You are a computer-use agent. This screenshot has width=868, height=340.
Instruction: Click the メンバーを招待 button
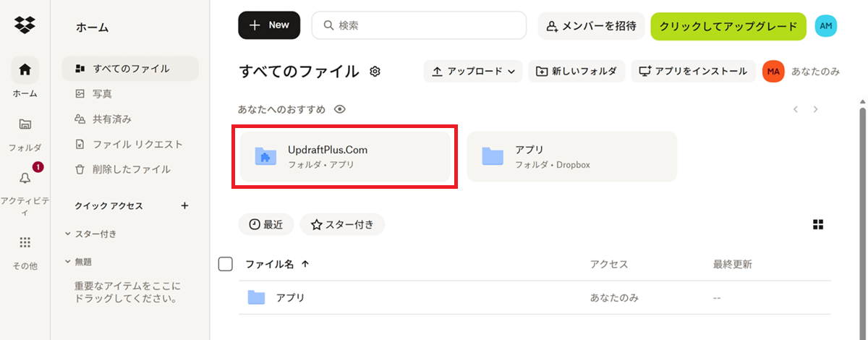(x=591, y=25)
